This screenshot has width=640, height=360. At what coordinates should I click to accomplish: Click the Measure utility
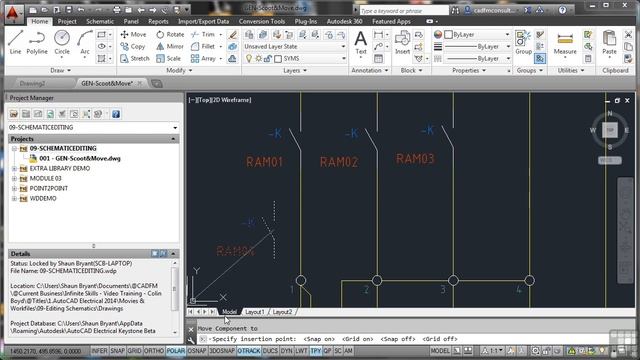pyautogui.click(x=565, y=42)
